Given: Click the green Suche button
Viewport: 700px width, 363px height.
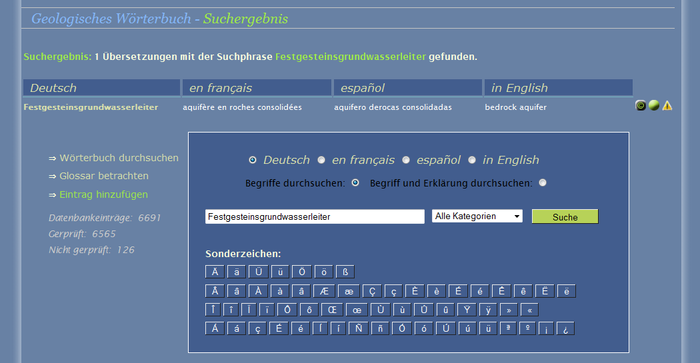Looking at the screenshot, I should [x=565, y=217].
